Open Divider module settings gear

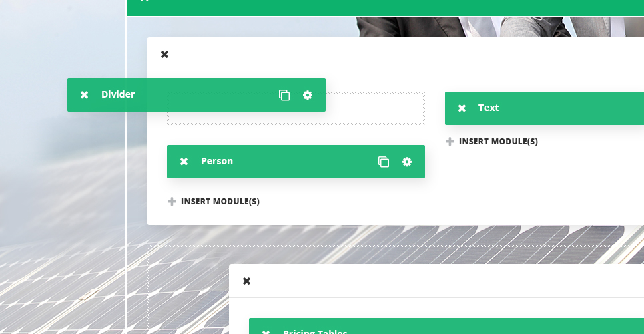tap(308, 95)
